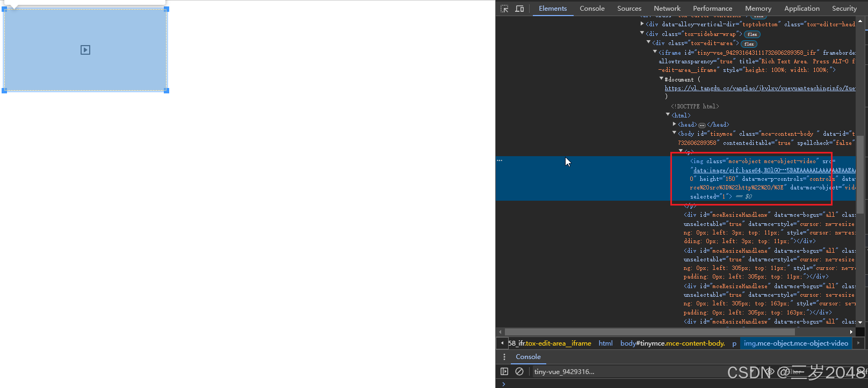Open the yl.tangdu.cc document URL link
Image resolution: width=868 pixels, height=388 pixels.
pyautogui.click(x=759, y=88)
